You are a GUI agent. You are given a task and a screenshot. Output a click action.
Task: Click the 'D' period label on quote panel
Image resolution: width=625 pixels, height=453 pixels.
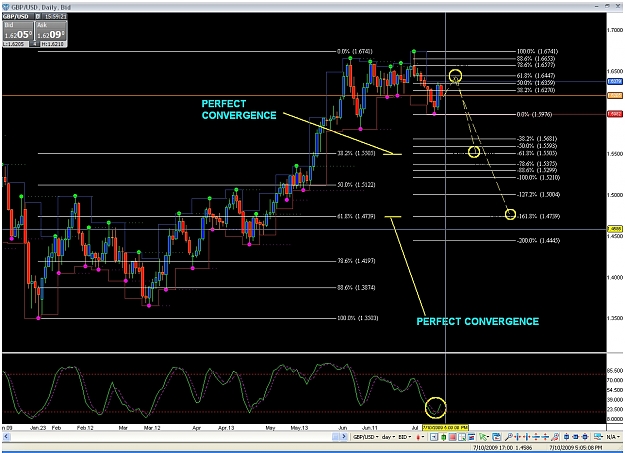38,16
